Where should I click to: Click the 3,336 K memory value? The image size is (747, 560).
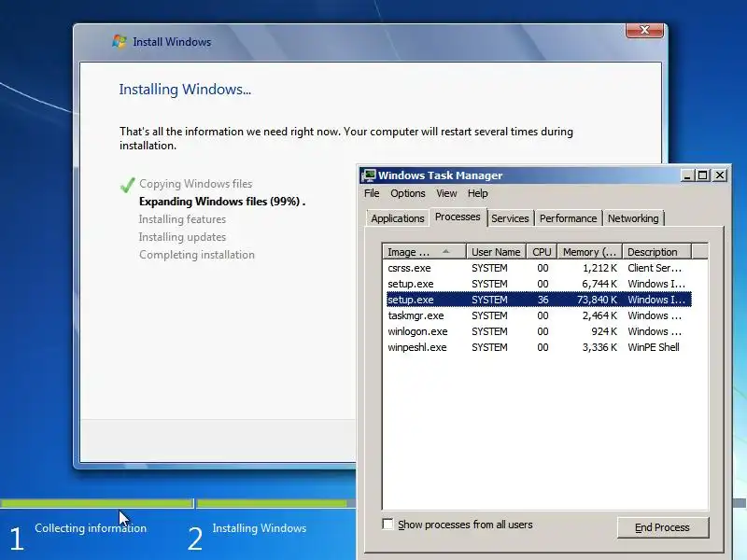(599, 347)
